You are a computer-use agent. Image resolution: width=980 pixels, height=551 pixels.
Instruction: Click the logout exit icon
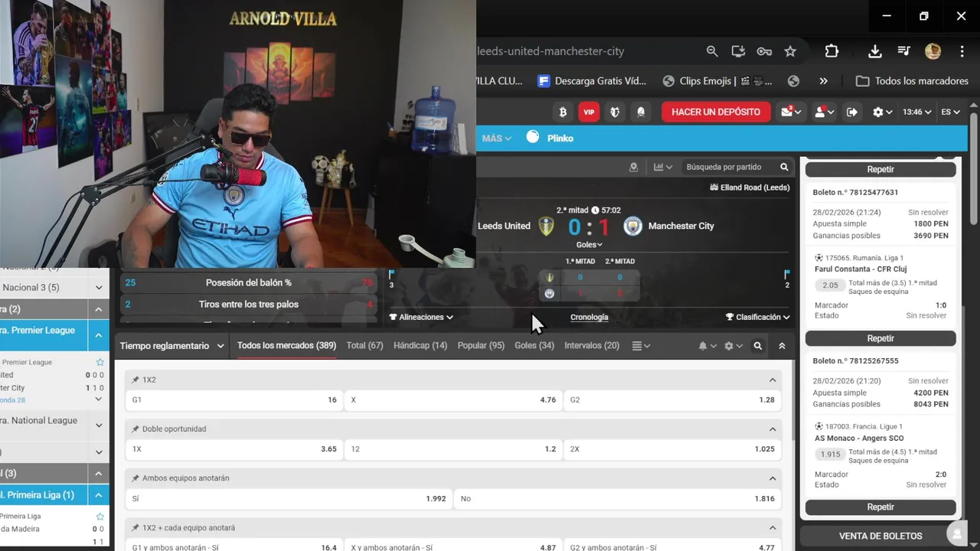coord(851,112)
